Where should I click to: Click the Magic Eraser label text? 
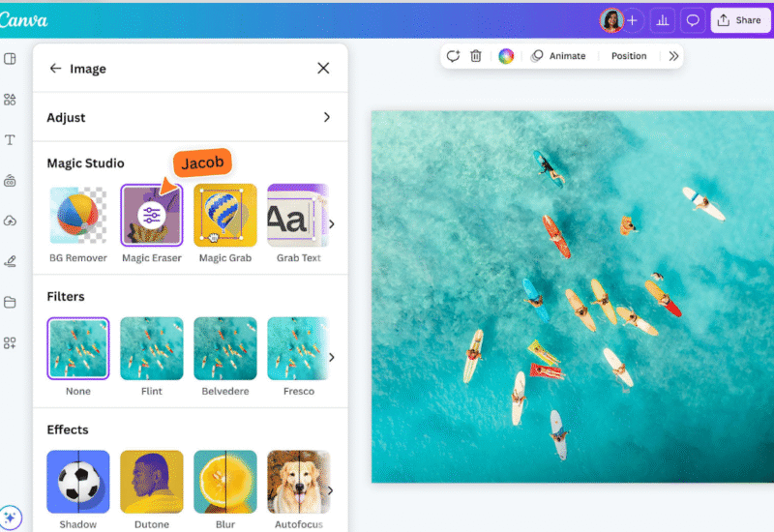click(152, 258)
